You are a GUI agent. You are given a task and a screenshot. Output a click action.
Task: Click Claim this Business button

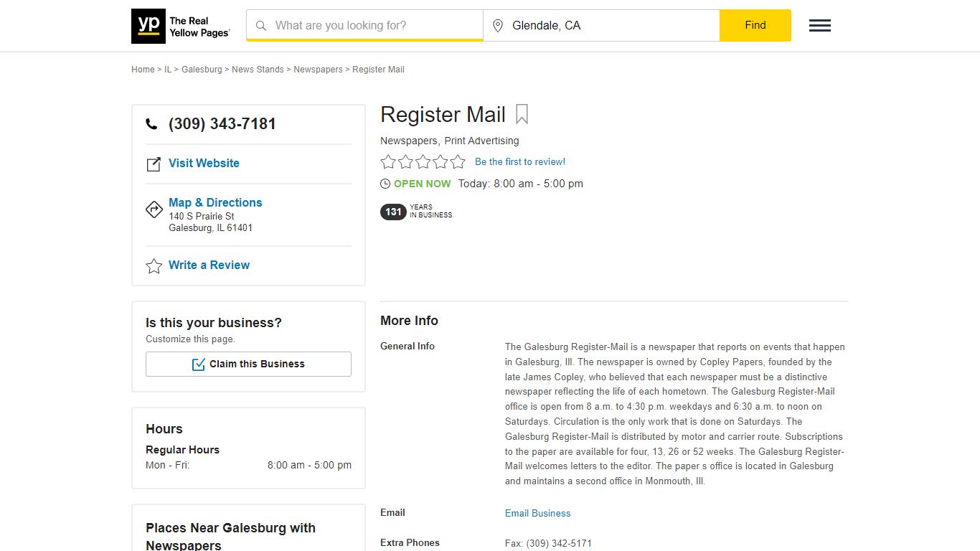(x=248, y=364)
